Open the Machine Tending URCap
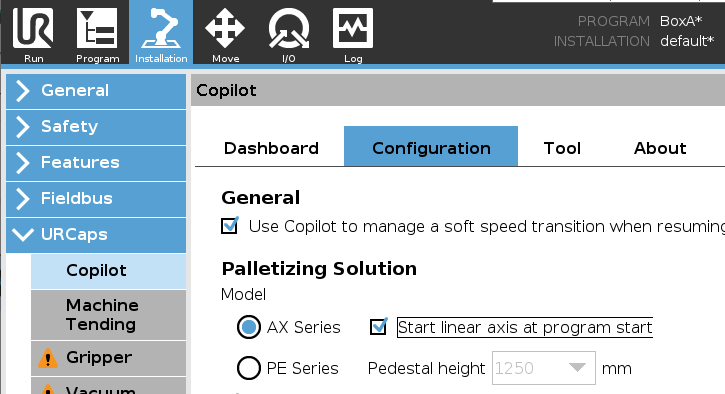This screenshot has width=725, height=394. [109, 315]
